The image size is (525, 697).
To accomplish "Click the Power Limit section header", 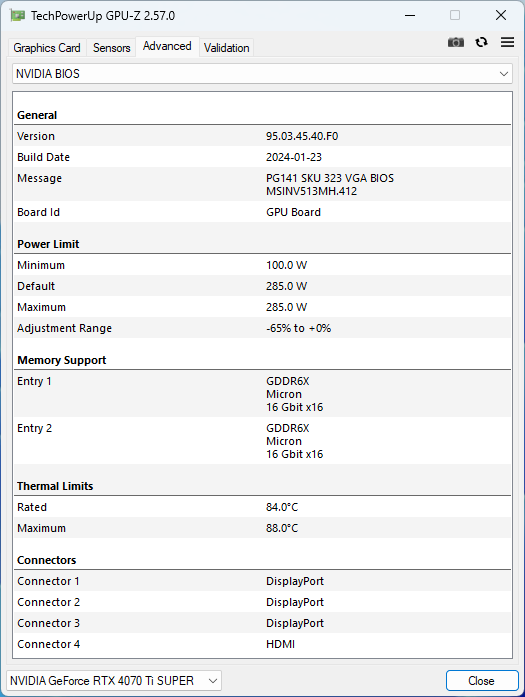I will pos(48,244).
